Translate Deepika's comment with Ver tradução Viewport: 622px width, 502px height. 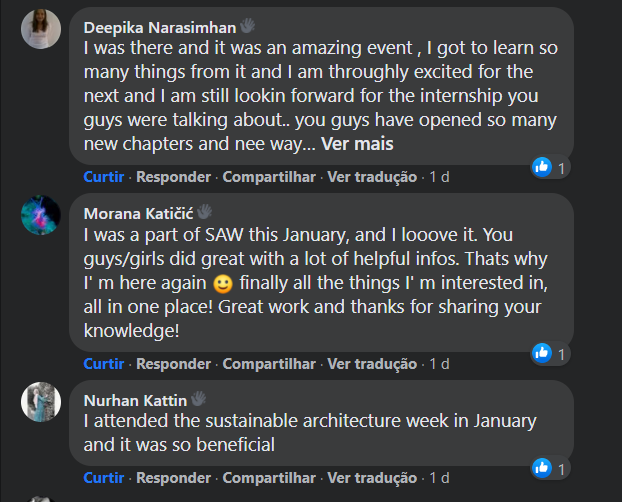click(x=372, y=177)
